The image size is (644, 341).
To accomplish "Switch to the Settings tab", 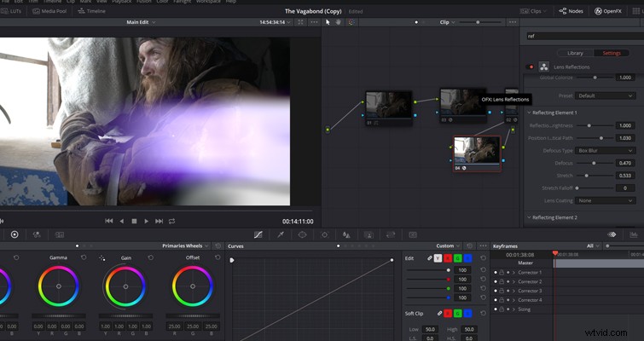I will tap(611, 53).
